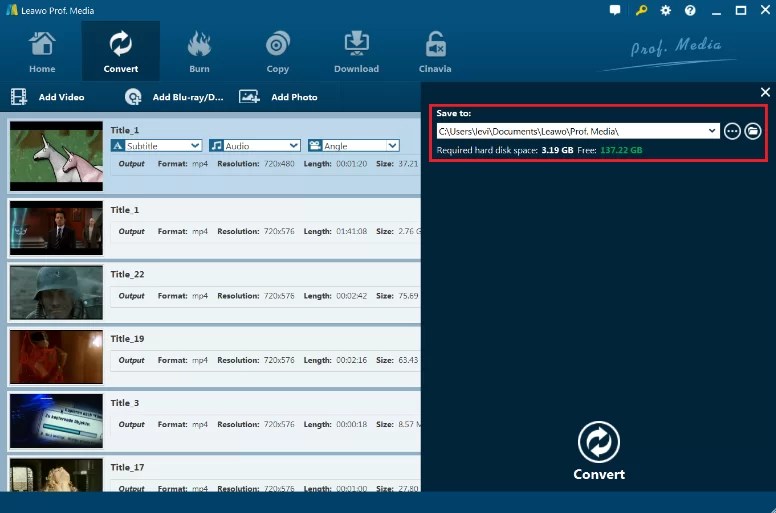The height and width of the screenshot is (513, 776).
Task: Click the length value 01:41:08
Action: (x=352, y=232)
